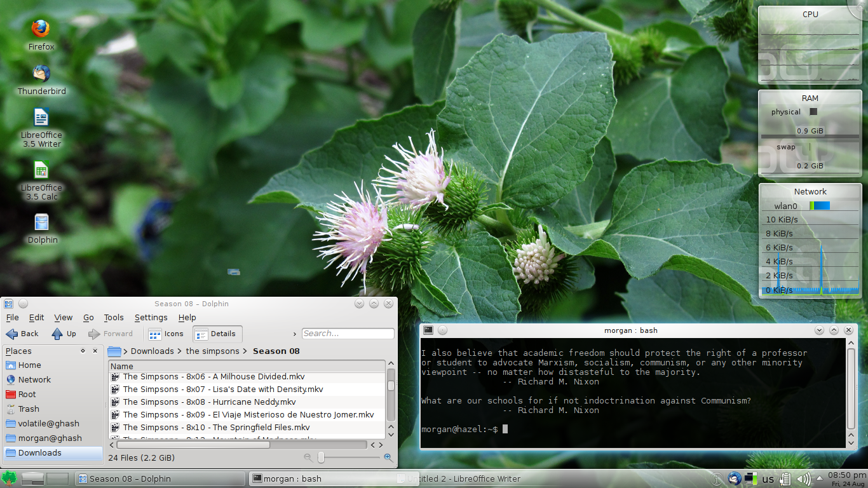Screen dimensions: 868x488
Task: Switch to 'Season 08 – Dolphin' taskbar entry
Action: tap(159, 478)
